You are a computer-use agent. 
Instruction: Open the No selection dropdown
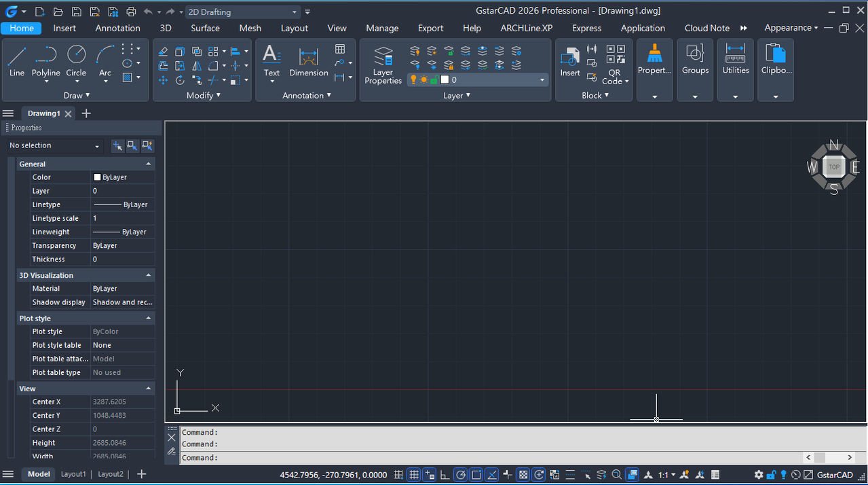click(55, 145)
